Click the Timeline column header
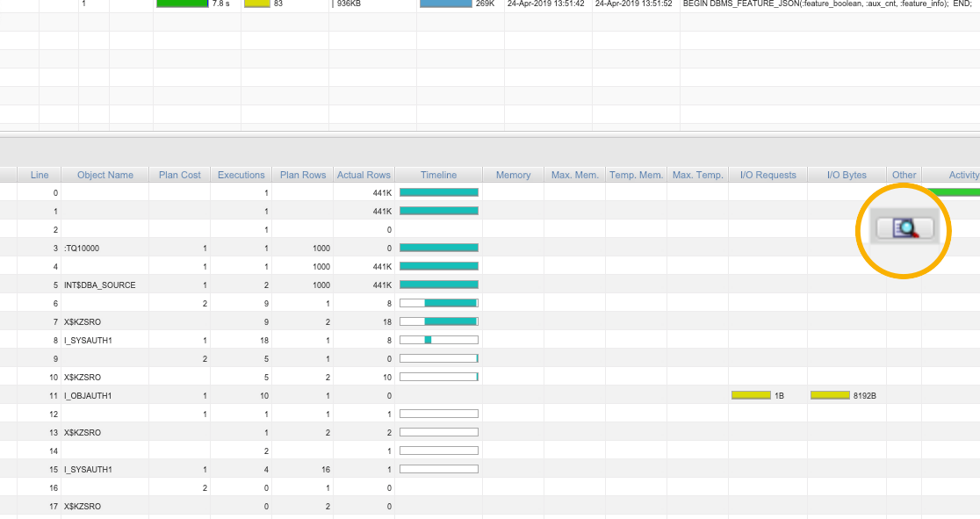 tap(438, 175)
